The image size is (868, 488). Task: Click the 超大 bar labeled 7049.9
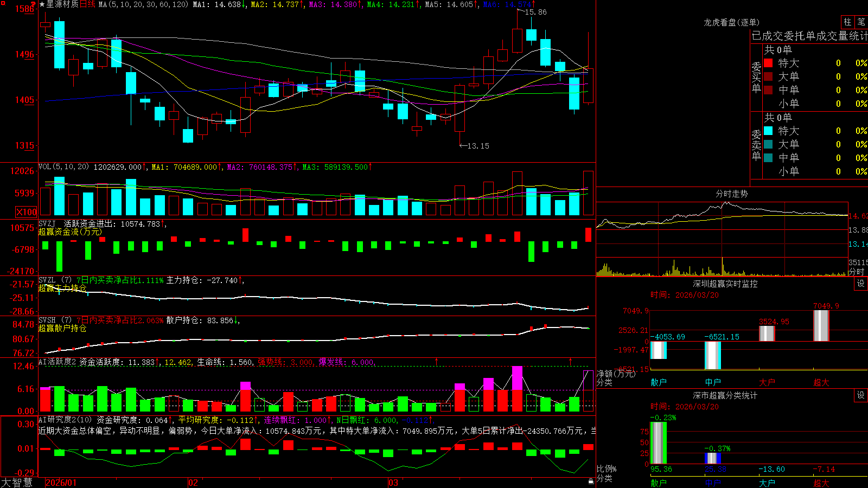pyautogui.click(x=821, y=326)
